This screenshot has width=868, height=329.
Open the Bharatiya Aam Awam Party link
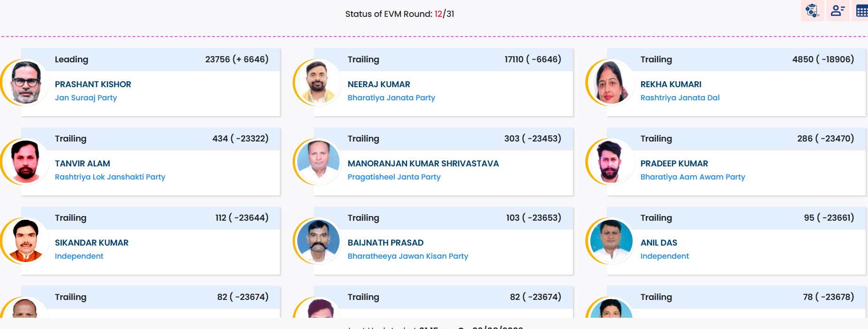click(x=693, y=177)
